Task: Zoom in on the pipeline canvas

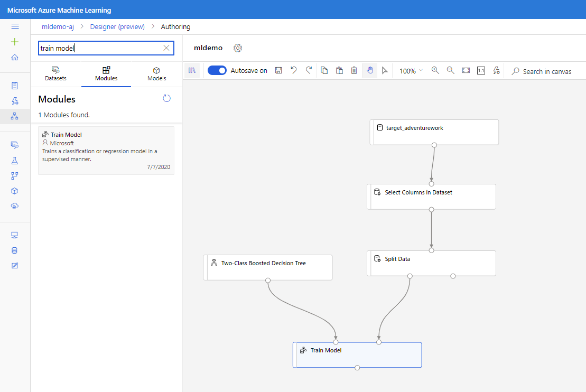Action: 435,70
